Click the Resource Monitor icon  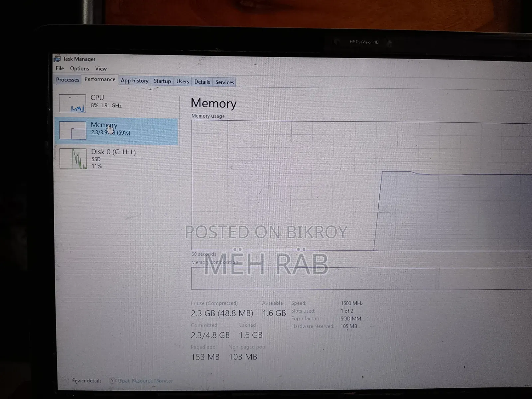(112, 381)
